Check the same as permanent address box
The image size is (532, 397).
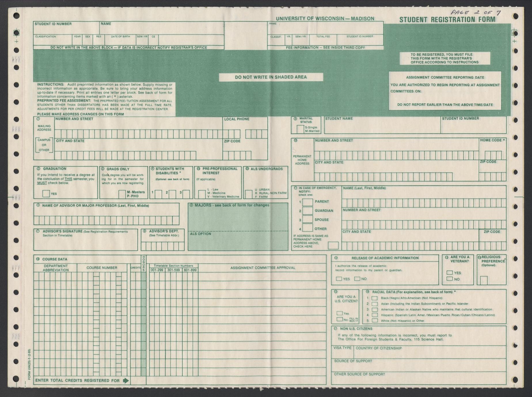tap(333, 245)
